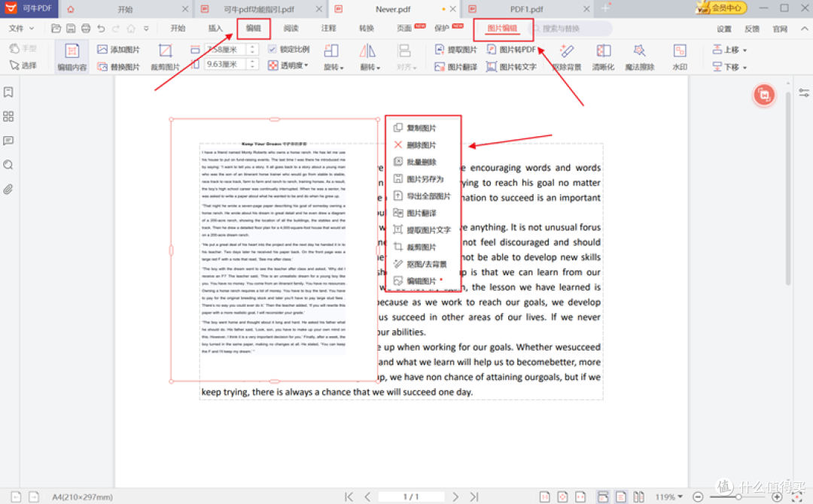Go to the previous page arrow
The height and width of the screenshot is (504, 813).
(367, 496)
